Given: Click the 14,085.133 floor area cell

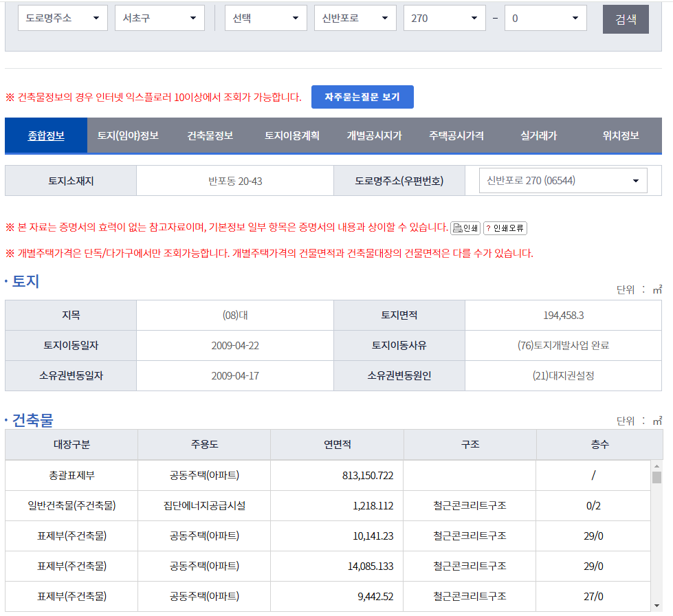Looking at the screenshot, I should (x=371, y=566).
